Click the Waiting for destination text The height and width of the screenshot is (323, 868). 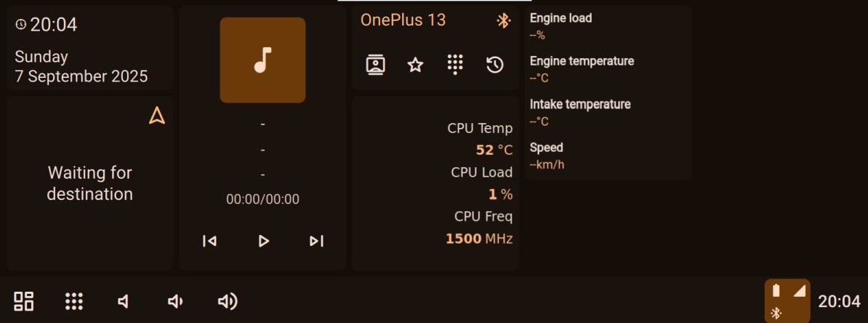tap(90, 183)
